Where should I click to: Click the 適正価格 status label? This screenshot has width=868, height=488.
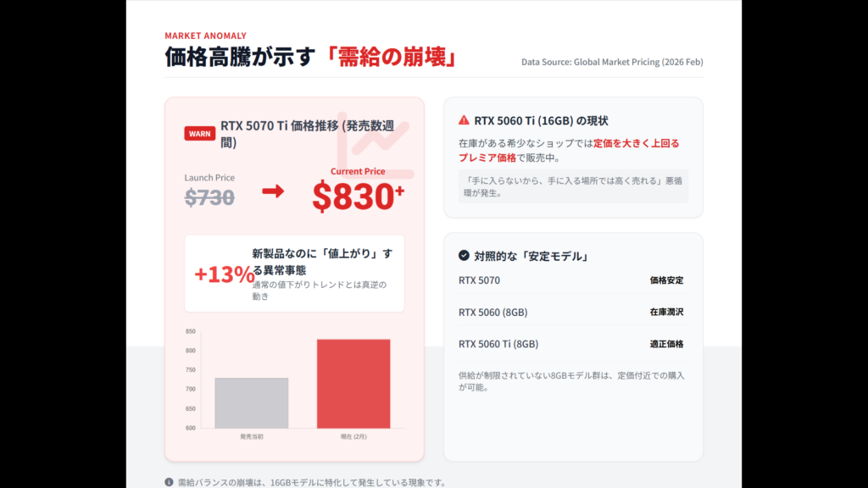(x=666, y=344)
